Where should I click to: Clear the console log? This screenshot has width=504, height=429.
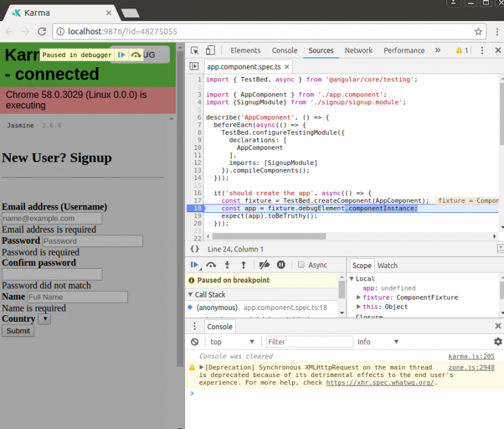[x=195, y=342]
